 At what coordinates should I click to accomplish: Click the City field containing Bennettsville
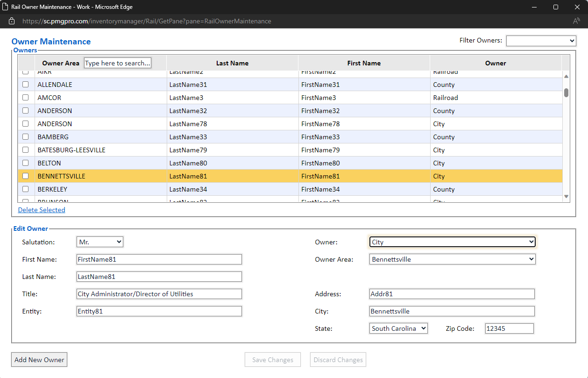[452, 311]
